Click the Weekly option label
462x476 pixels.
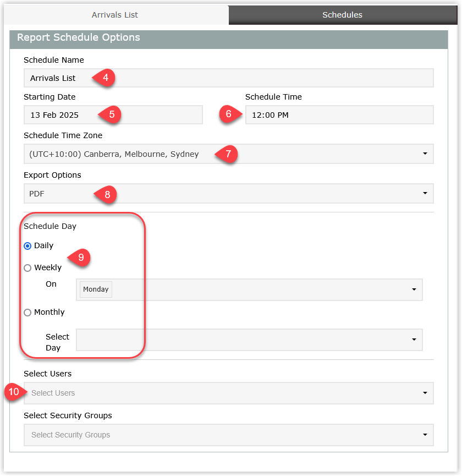coord(48,268)
